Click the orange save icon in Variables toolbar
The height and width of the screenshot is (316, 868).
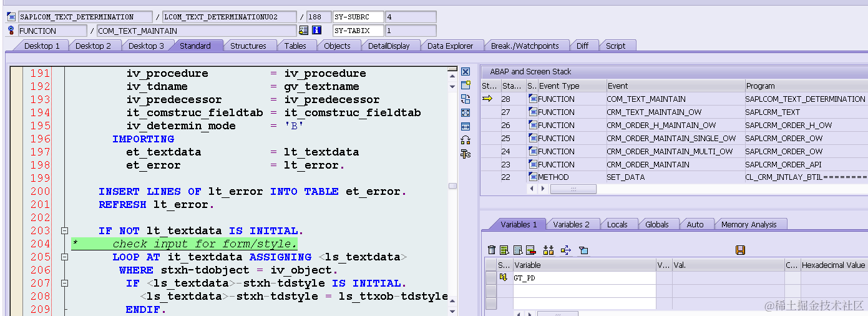740,250
